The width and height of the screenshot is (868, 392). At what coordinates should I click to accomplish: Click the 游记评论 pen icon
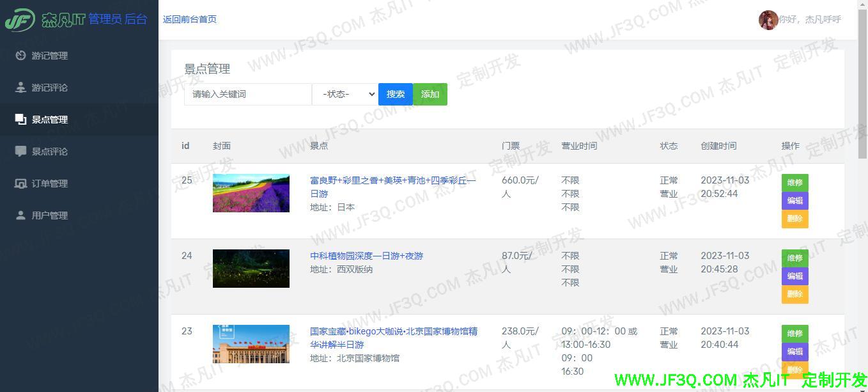pos(22,88)
